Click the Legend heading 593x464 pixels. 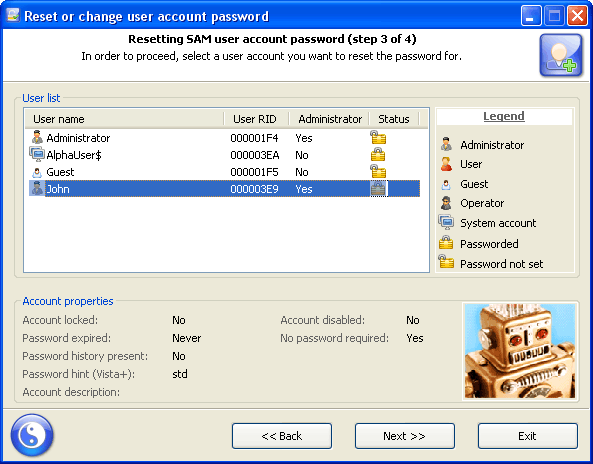click(504, 116)
